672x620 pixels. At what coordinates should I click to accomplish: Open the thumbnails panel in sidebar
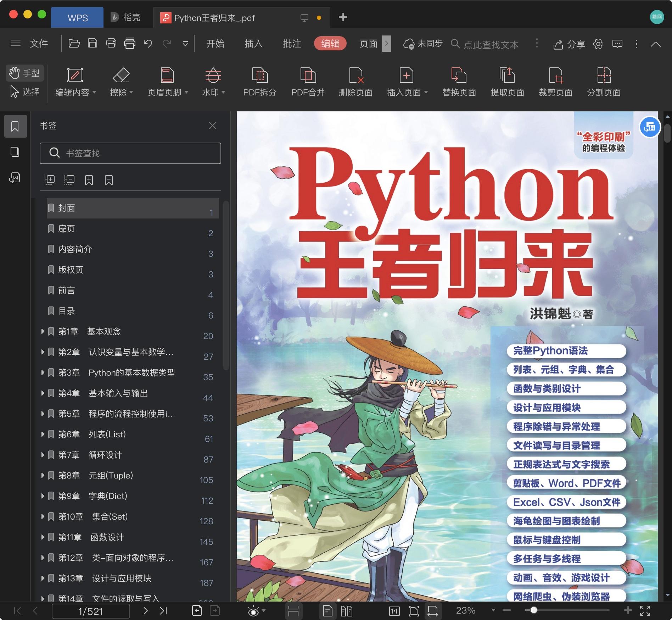pyautogui.click(x=15, y=152)
